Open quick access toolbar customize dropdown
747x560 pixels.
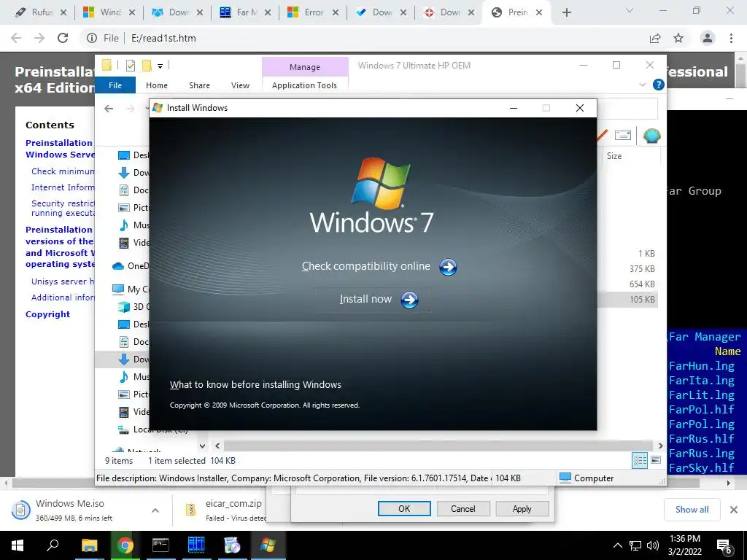tap(160, 66)
